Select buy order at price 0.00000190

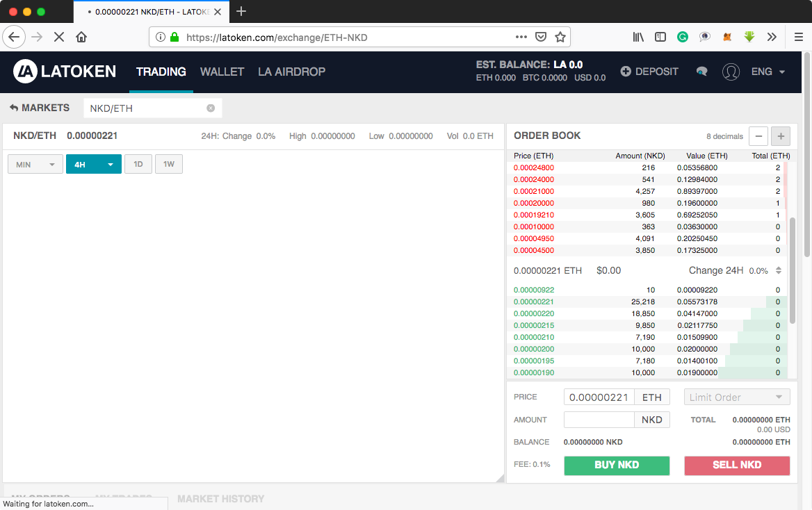pos(647,372)
